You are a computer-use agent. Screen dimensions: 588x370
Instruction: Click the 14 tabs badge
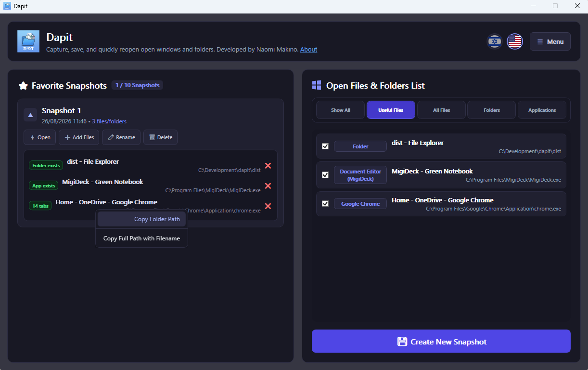point(40,206)
